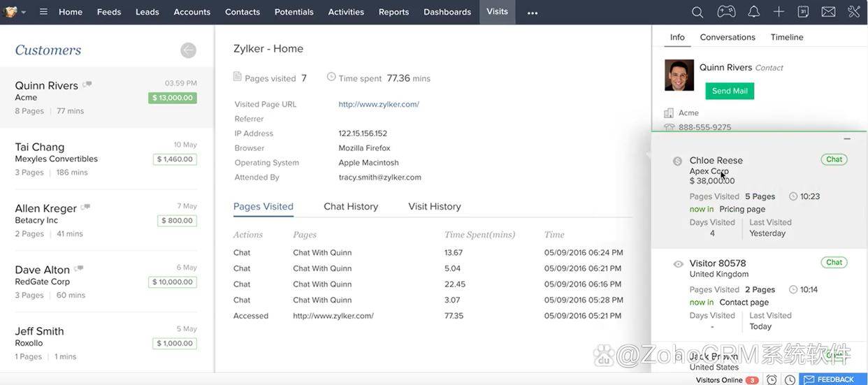Screen dimensions: 868x385
Task: Select Jeff Smith customer entry
Action: [x=106, y=343]
